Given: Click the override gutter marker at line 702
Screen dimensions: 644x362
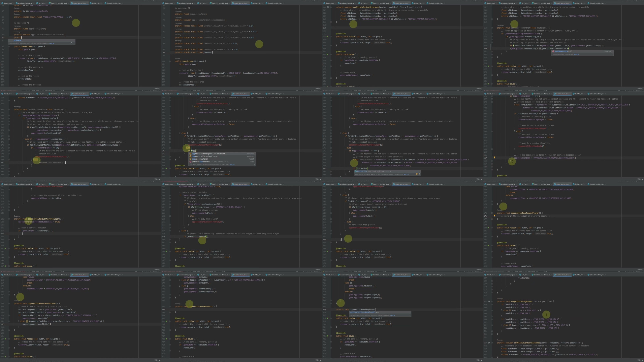Looking at the screenshot, I should [166, 321].
